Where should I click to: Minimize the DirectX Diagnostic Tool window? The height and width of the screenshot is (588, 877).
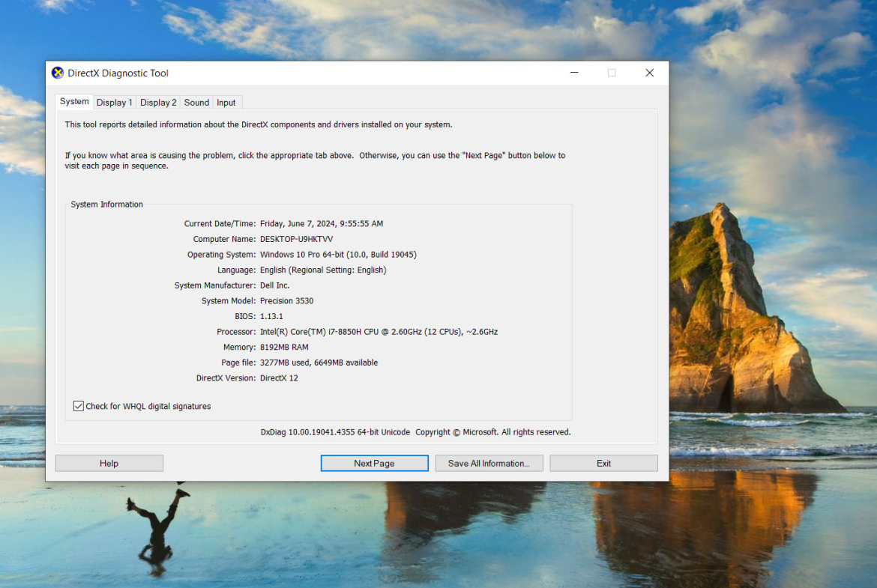click(574, 73)
